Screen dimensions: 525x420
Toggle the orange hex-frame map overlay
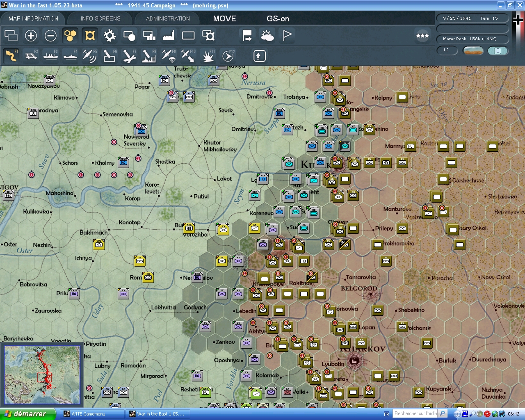[x=90, y=36]
